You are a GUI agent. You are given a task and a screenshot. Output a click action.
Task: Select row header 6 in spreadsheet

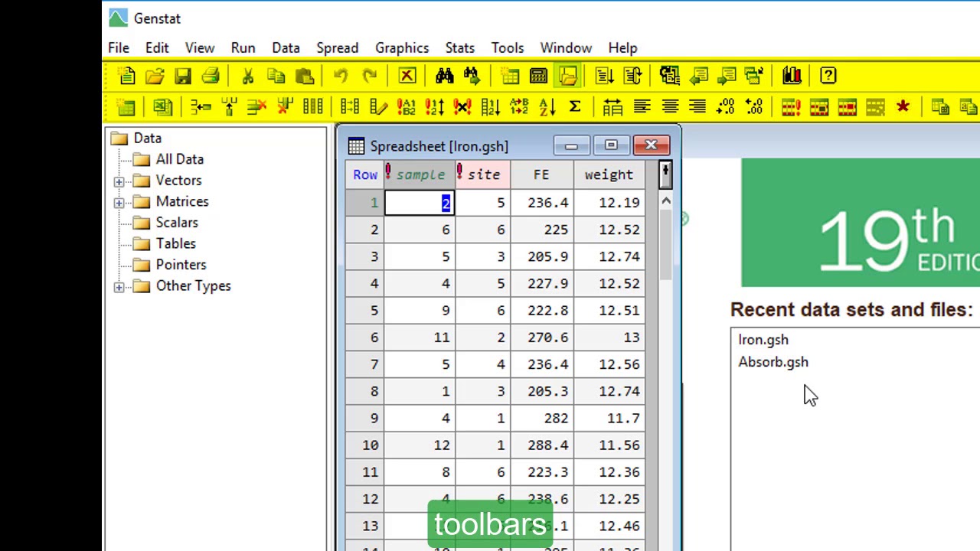click(x=365, y=337)
